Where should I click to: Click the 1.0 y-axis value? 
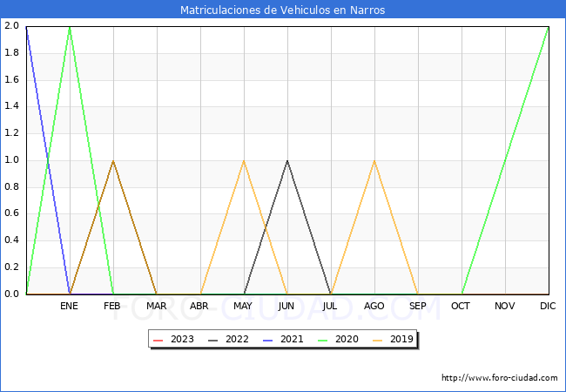[x=11, y=160]
